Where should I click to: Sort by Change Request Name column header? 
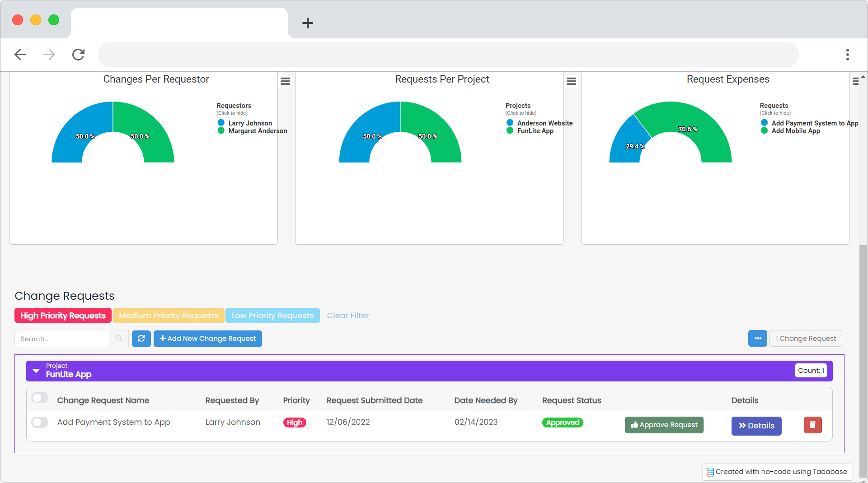103,400
